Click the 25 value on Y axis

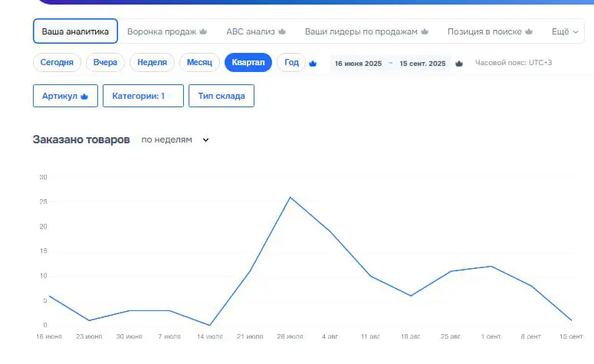tap(43, 202)
